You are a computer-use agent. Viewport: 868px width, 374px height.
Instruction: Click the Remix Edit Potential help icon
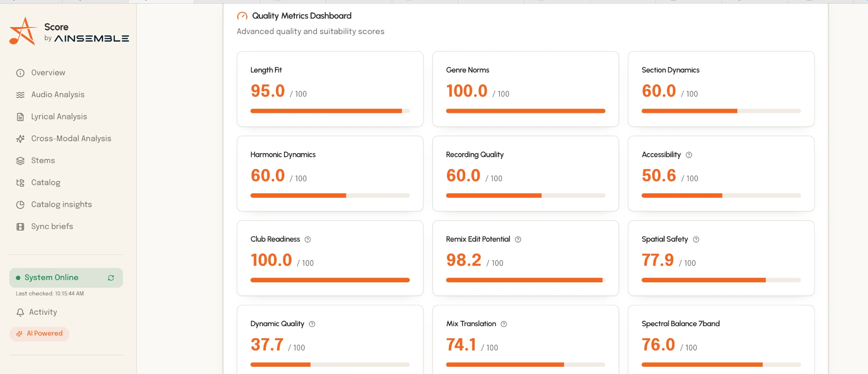click(x=518, y=239)
